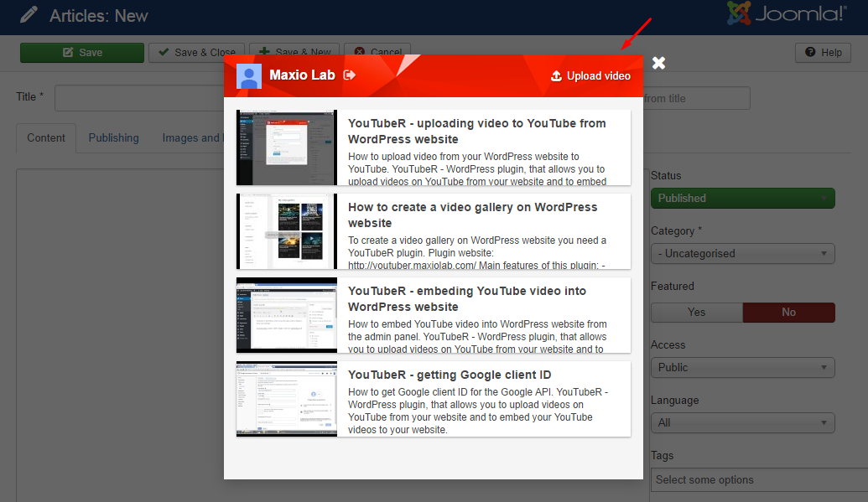Select the video gallery video thumbnail

[x=287, y=231]
